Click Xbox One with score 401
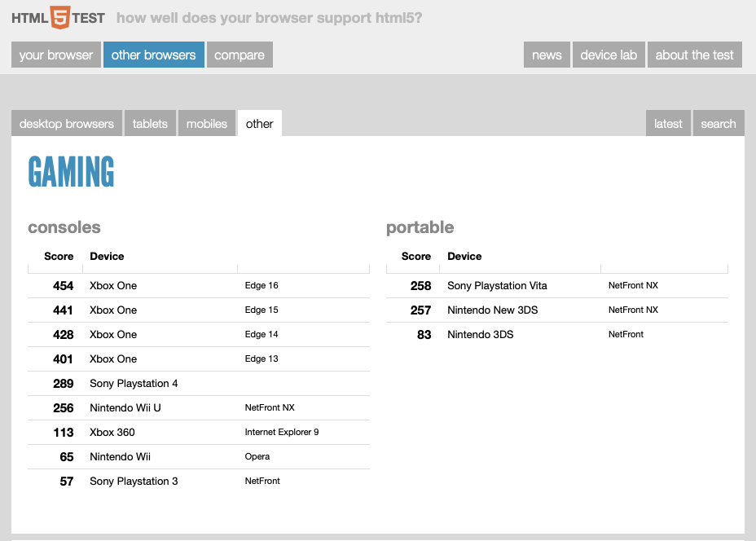The height and width of the screenshot is (541, 756). tap(113, 359)
